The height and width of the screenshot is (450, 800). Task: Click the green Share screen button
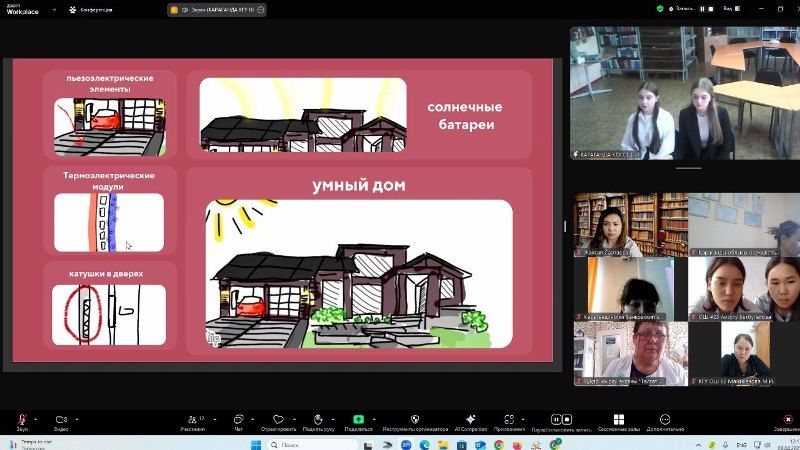[x=358, y=419]
